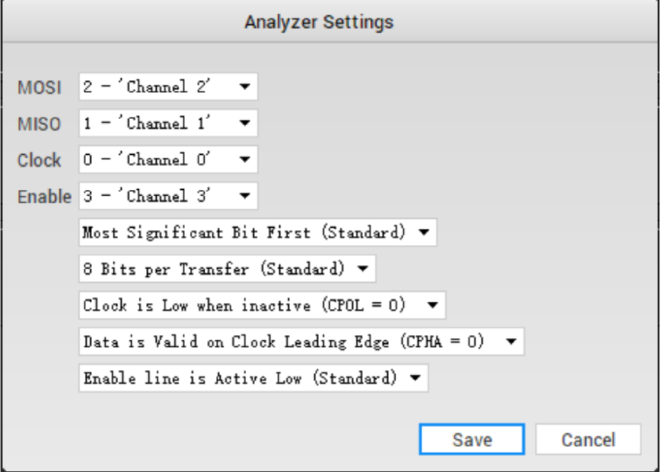The height and width of the screenshot is (472, 660).
Task: Click the arrow beside 'Channel 3'
Action: tap(244, 196)
